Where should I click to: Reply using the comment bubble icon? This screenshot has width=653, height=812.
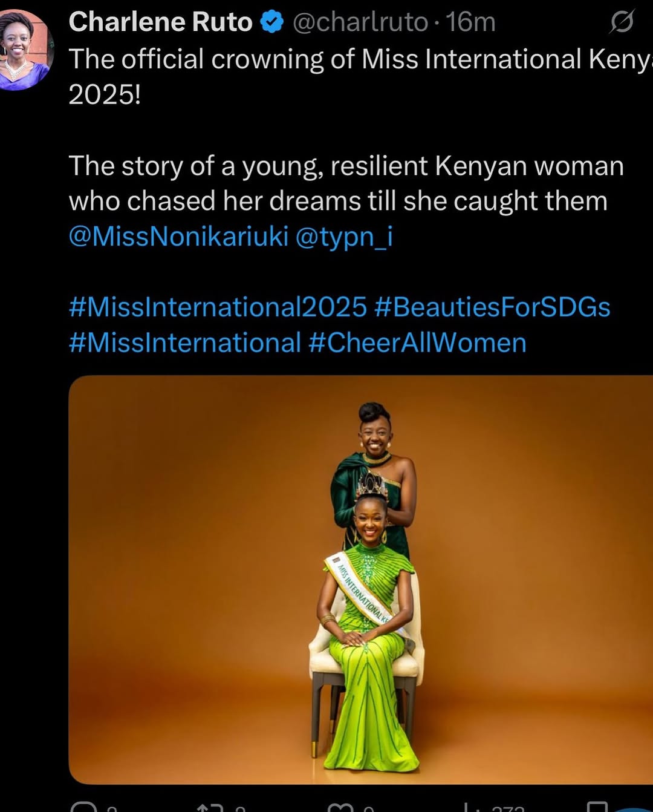point(83,808)
